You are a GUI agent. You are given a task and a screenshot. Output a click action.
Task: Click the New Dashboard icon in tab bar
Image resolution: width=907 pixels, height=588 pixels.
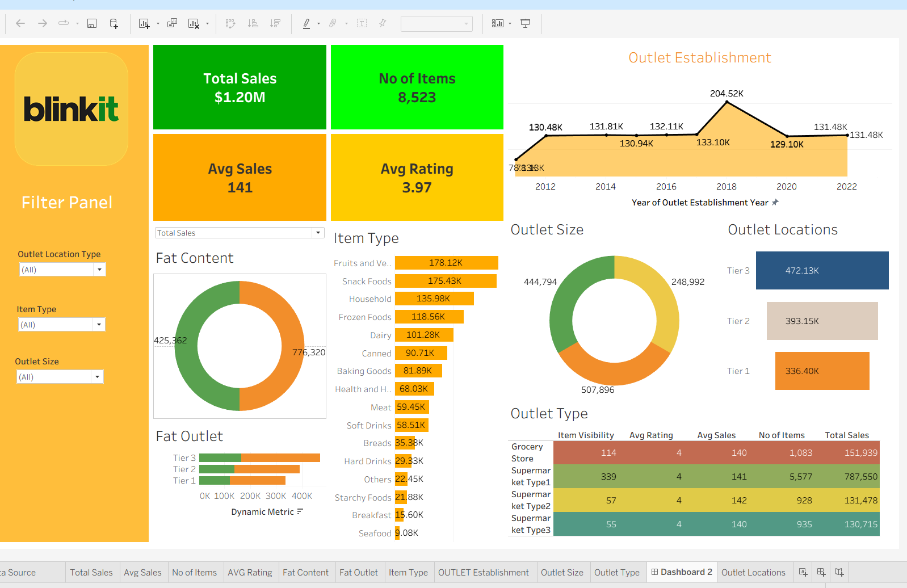point(821,572)
